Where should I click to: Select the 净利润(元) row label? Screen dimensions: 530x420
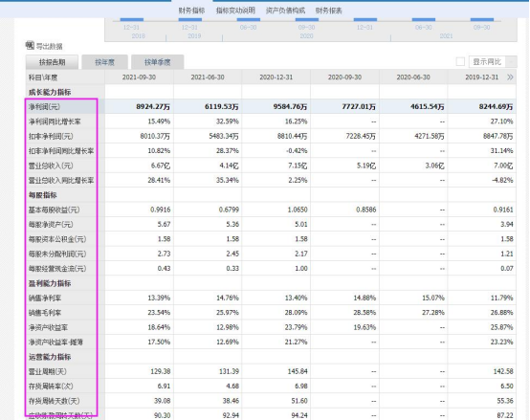point(44,107)
